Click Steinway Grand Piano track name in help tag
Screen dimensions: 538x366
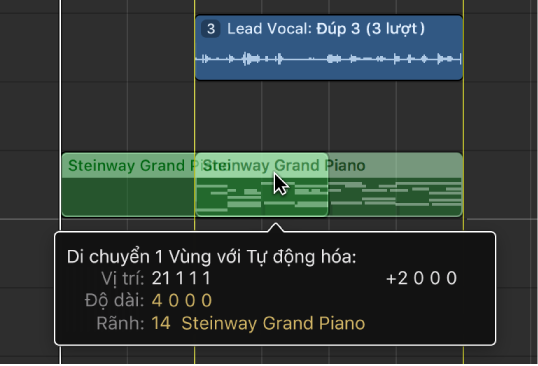click(273, 323)
